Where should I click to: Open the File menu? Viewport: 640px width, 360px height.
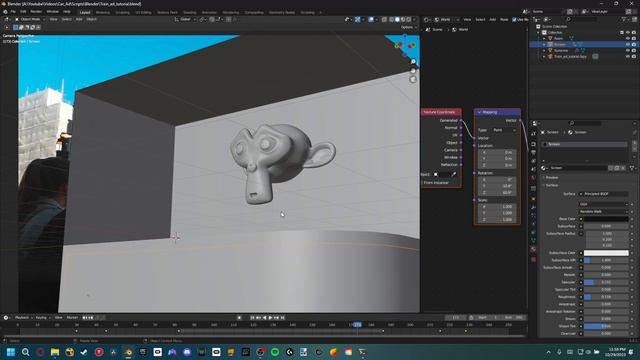click(13, 12)
